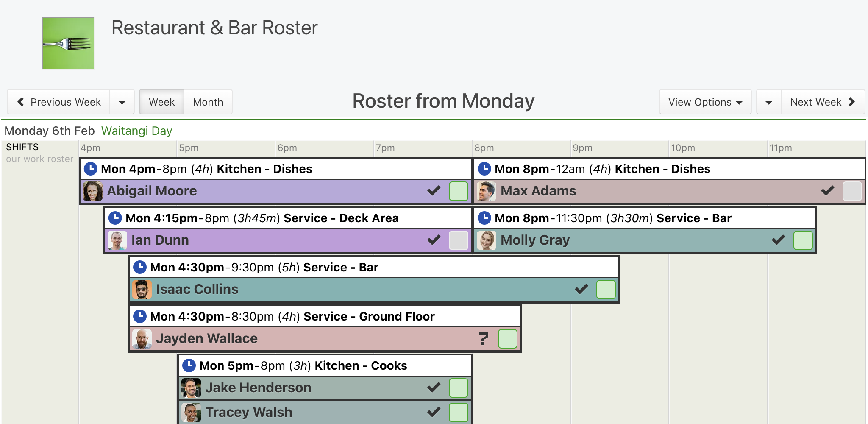Click the question mark on Jayden Wallace's row
The image size is (868, 424).
(x=483, y=338)
